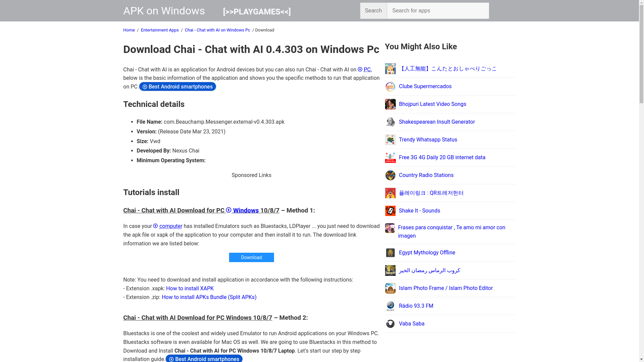Click Best Android smartphones badge in Method 2 text
Viewport: 644px width, 362px height.
(x=204, y=359)
